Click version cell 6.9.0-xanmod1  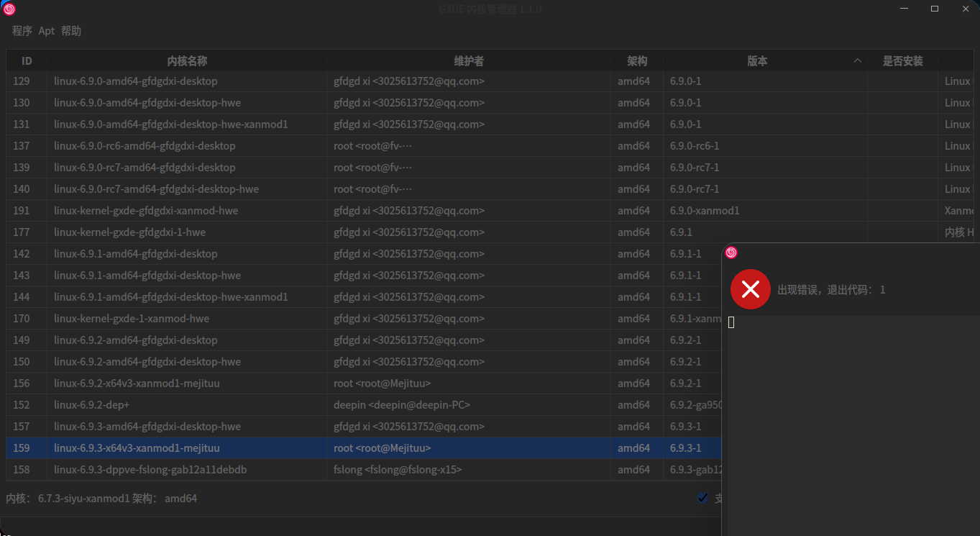705,211
